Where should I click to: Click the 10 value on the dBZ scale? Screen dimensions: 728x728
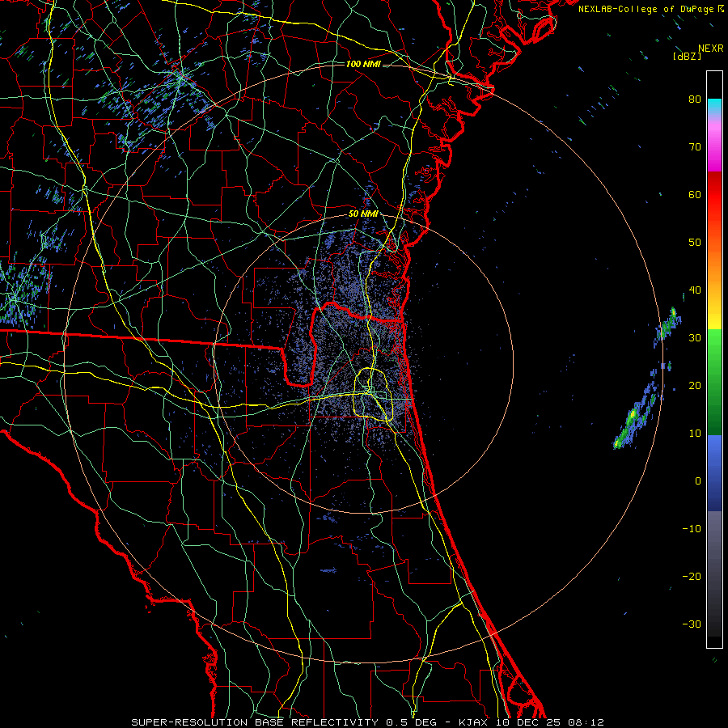tap(695, 434)
